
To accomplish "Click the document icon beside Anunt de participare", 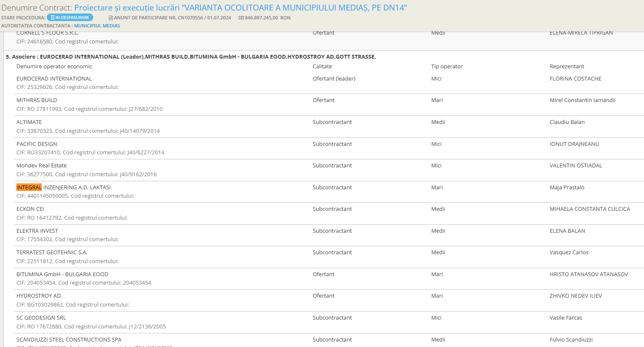I will click(x=111, y=18).
